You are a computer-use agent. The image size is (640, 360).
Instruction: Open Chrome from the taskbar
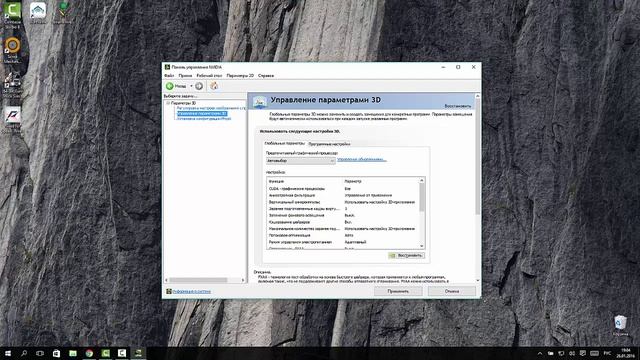[x=89, y=353]
